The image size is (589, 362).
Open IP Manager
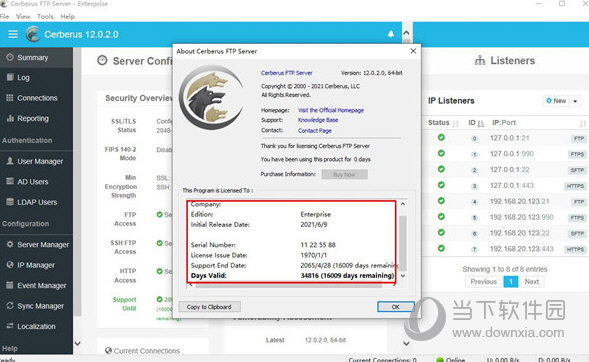pos(36,265)
